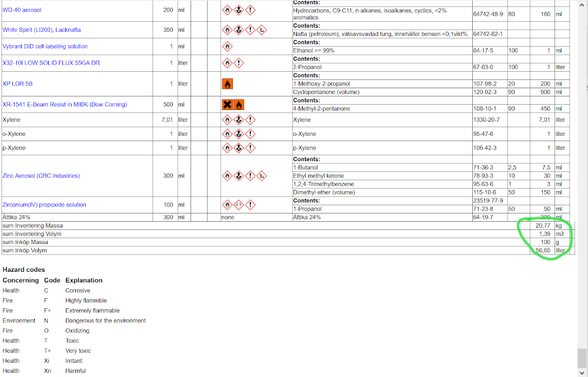Click the environment hazard pictogram for White Spirit

262,29
